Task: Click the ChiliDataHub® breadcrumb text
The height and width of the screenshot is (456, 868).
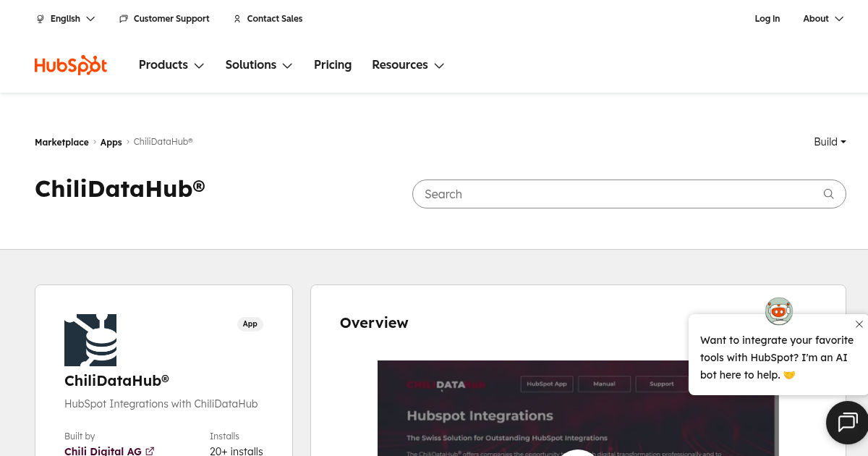Action: [163, 142]
